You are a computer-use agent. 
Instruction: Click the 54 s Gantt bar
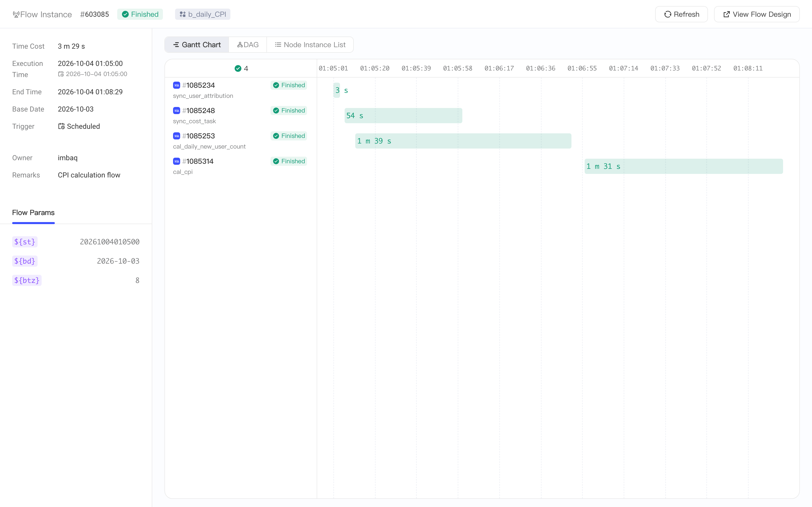coord(403,116)
